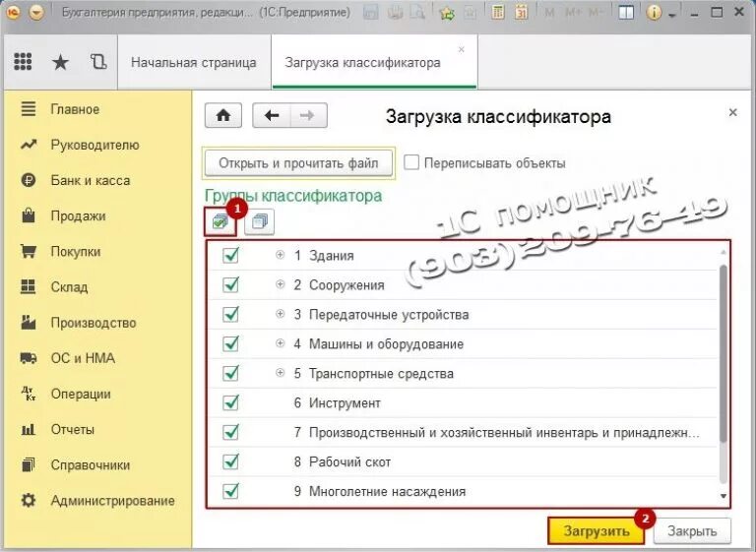Click Открыть и прочитать файл button

click(298, 163)
